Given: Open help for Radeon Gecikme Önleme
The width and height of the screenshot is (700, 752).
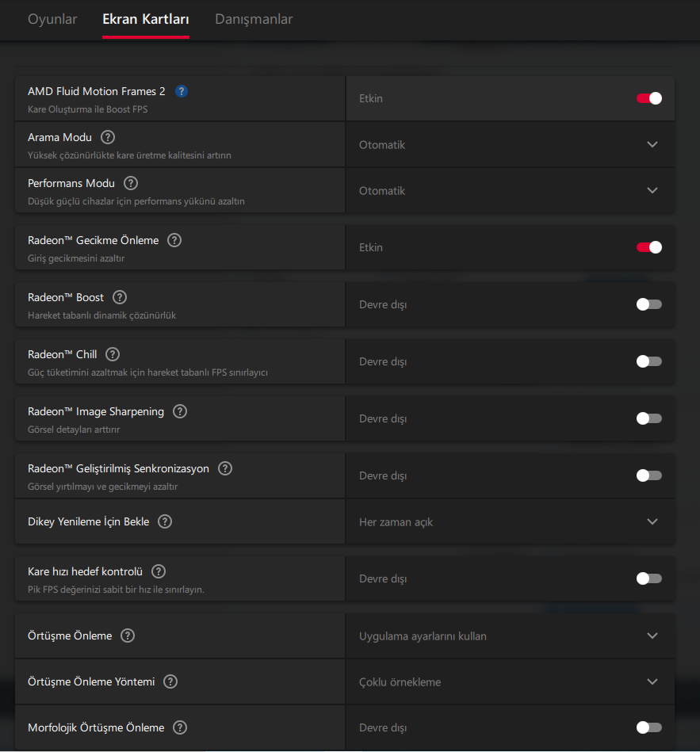Looking at the screenshot, I should tap(174, 240).
